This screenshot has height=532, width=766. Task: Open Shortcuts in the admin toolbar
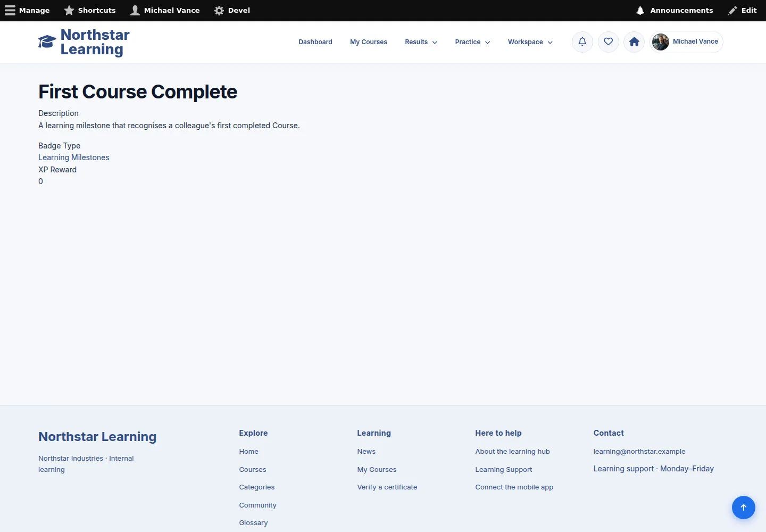90,10
